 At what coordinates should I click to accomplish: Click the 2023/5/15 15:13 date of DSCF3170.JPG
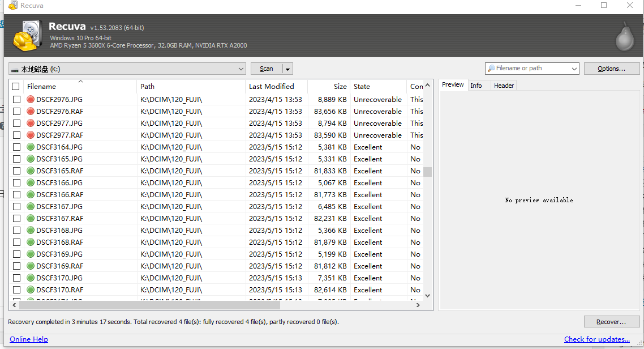[x=275, y=278]
